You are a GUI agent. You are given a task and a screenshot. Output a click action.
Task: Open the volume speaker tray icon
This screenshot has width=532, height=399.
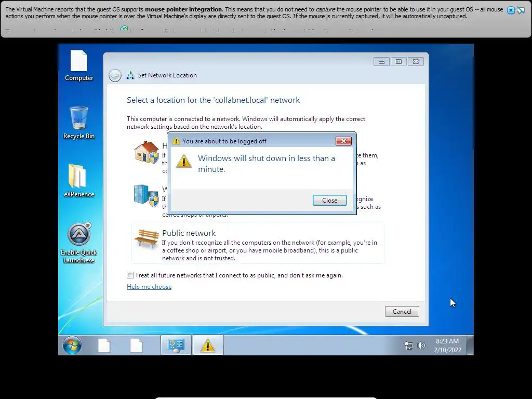click(x=421, y=345)
